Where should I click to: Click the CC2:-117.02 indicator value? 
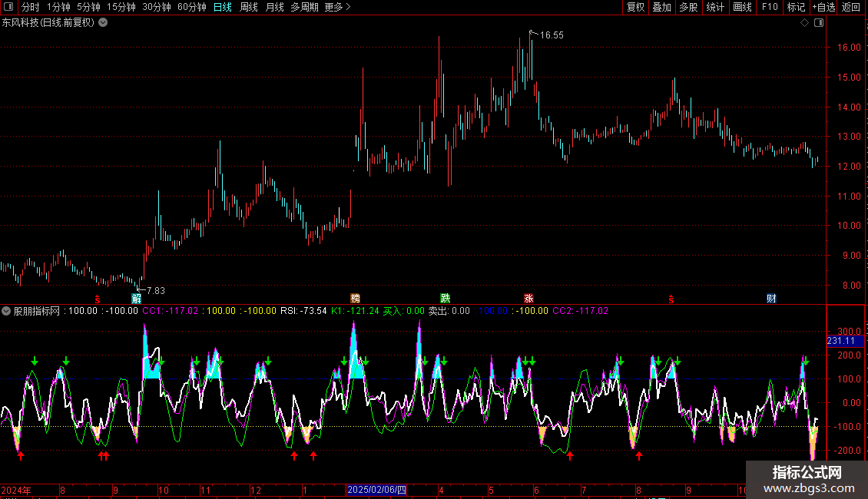tap(580, 311)
